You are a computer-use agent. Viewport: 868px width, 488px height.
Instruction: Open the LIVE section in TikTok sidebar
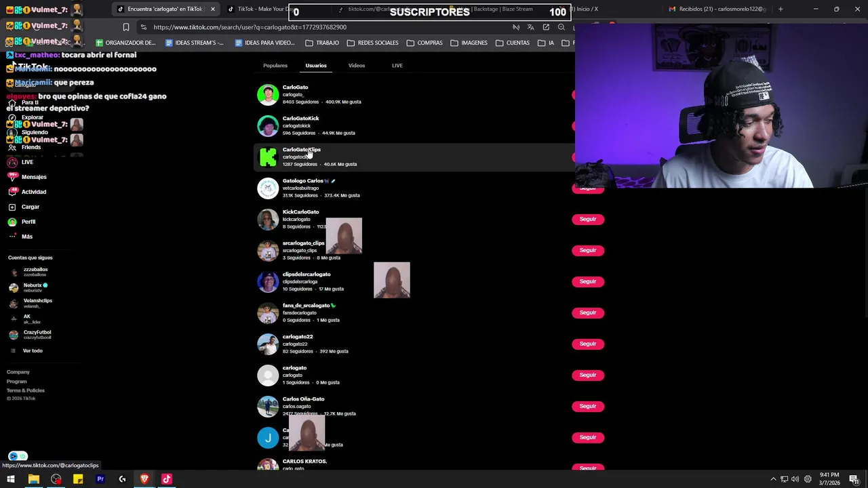coord(20,162)
